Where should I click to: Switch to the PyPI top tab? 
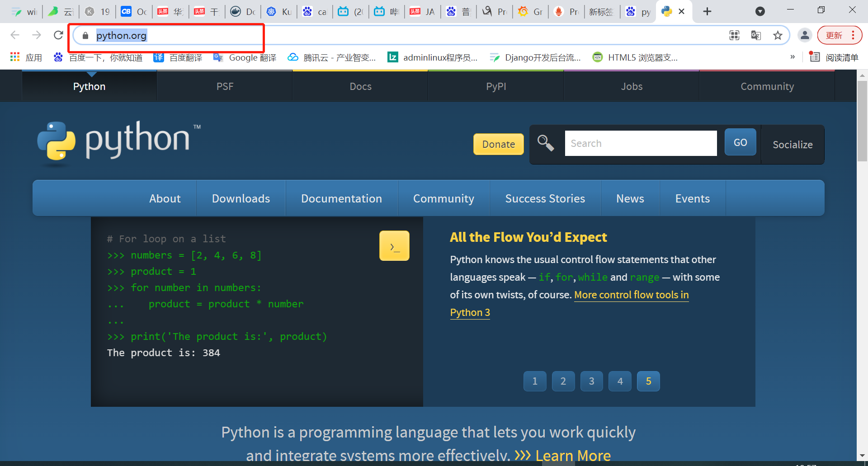tap(496, 86)
